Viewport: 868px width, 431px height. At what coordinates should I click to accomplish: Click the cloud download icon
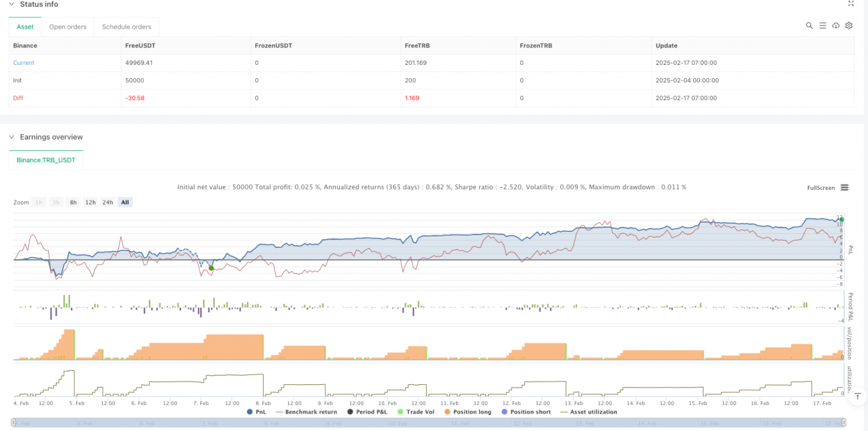click(x=836, y=26)
